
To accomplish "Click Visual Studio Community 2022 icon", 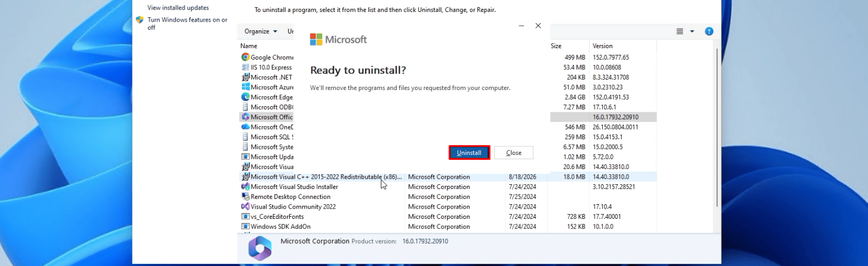I will point(245,206).
